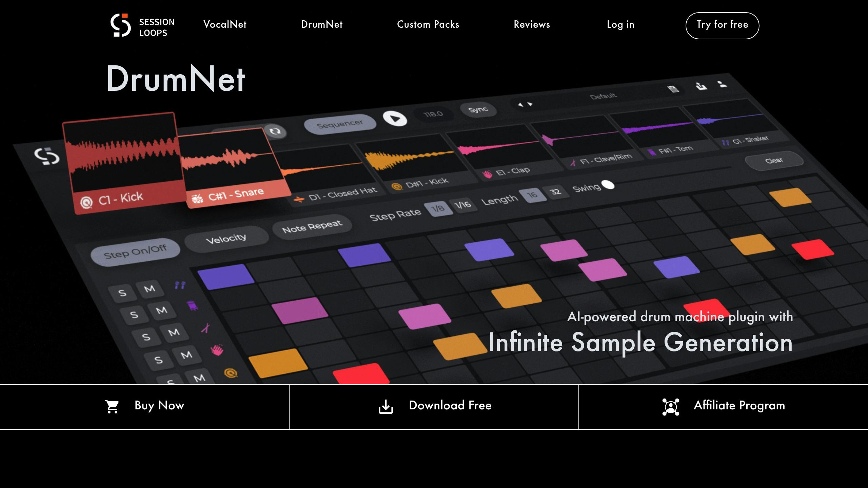Click the hi-hat icon beside D1 label
The image size is (868, 488).
point(299,200)
